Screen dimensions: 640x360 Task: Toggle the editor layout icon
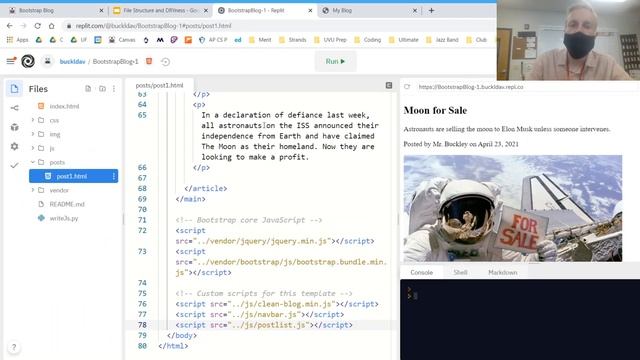click(389, 85)
